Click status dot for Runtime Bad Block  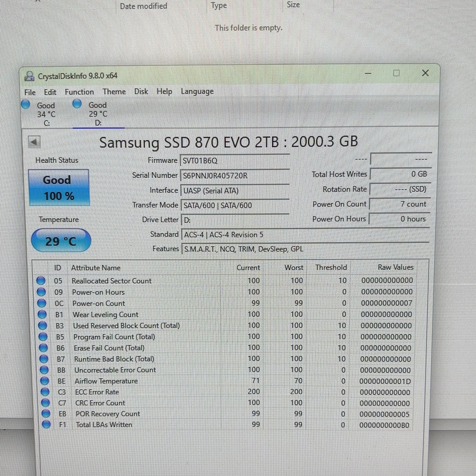(x=44, y=359)
